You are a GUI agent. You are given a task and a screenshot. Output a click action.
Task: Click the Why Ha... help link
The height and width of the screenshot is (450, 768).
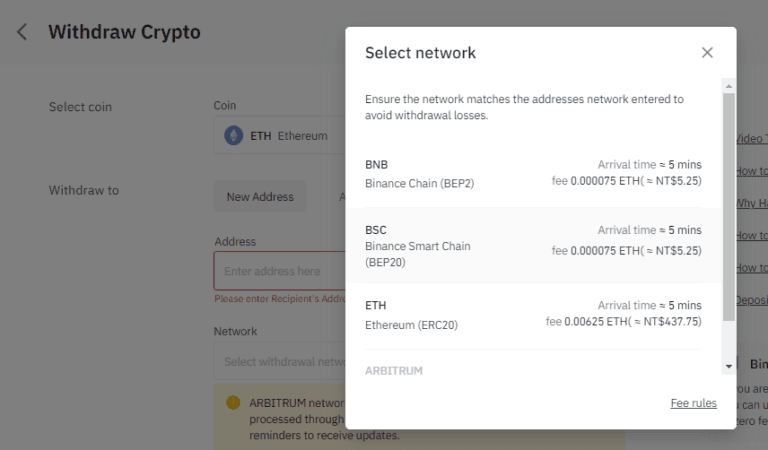[751, 203]
